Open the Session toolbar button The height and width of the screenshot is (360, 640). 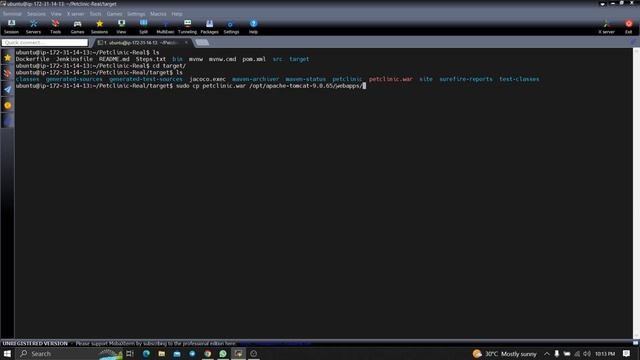[x=11, y=27]
